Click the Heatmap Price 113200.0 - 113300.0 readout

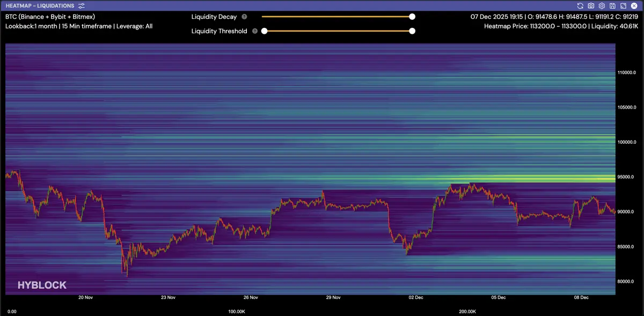click(561, 26)
